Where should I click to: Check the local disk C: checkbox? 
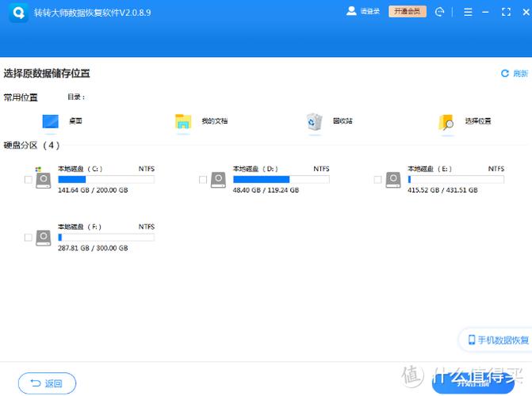(29, 179)
